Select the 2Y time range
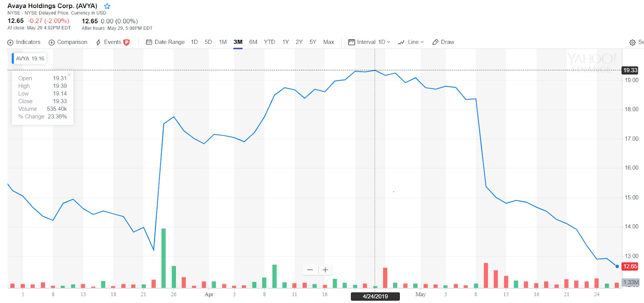 click(299, 42)
